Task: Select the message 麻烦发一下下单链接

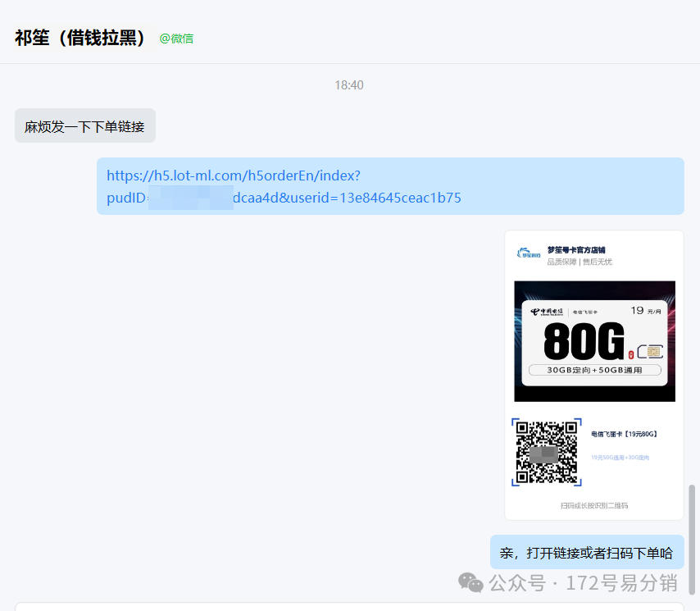Action: 84,126
